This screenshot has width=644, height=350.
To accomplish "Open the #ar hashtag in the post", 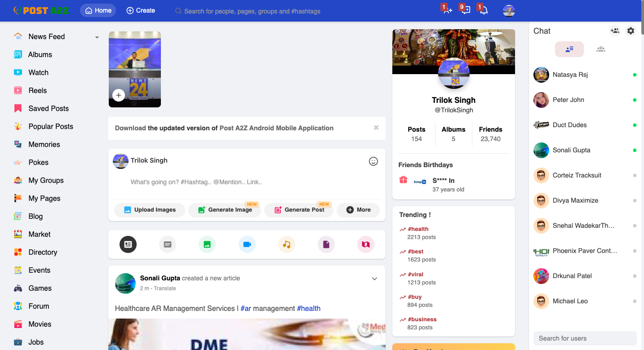I will 246,308.
